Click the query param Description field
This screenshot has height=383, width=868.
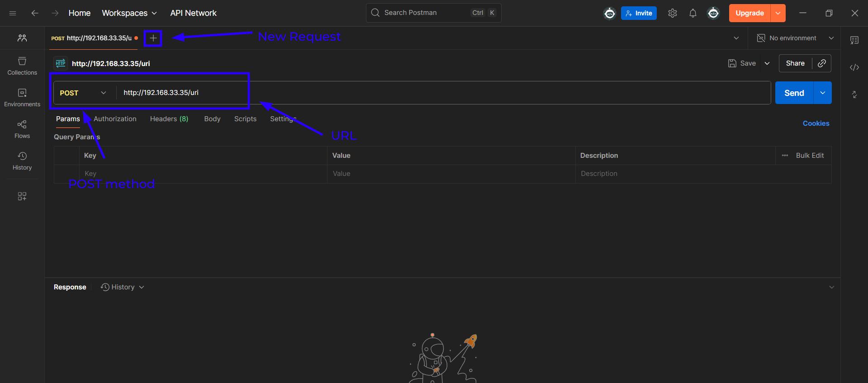pos(703,174)
